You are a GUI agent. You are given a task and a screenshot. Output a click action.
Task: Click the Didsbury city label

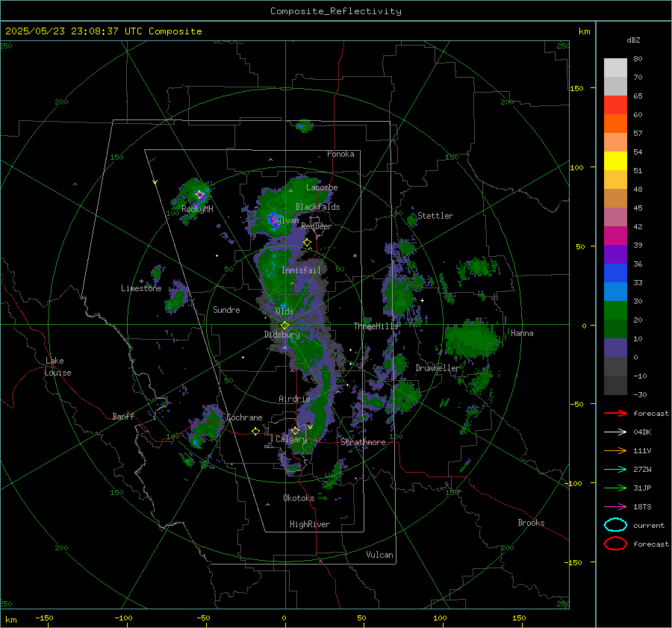coord(281,335)
